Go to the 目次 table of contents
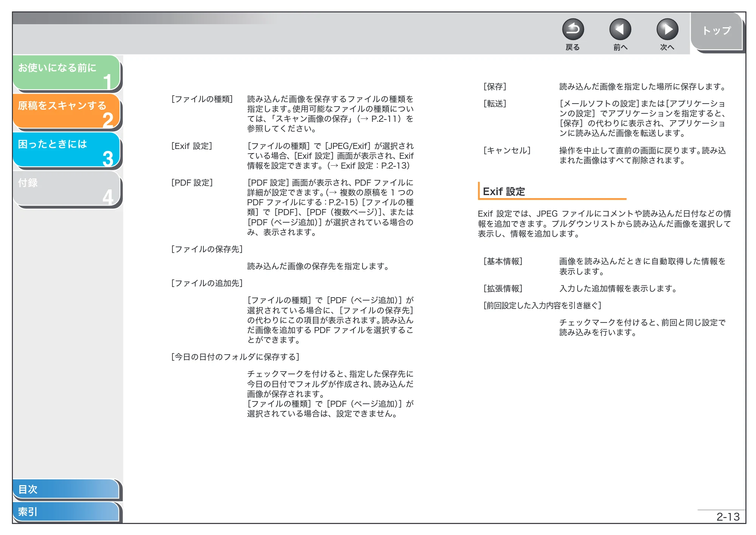The width and height of the screenshot is (756, 535). [66, 489]
